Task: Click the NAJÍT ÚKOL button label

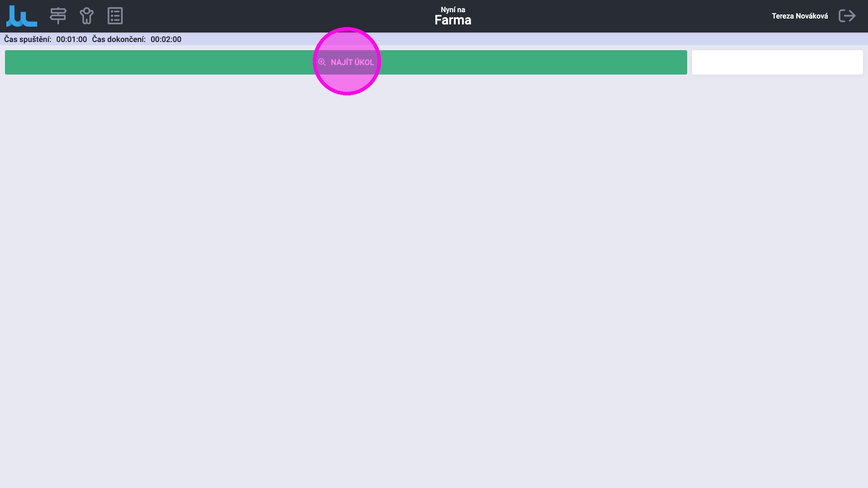Action: click(x=352, y=62)
